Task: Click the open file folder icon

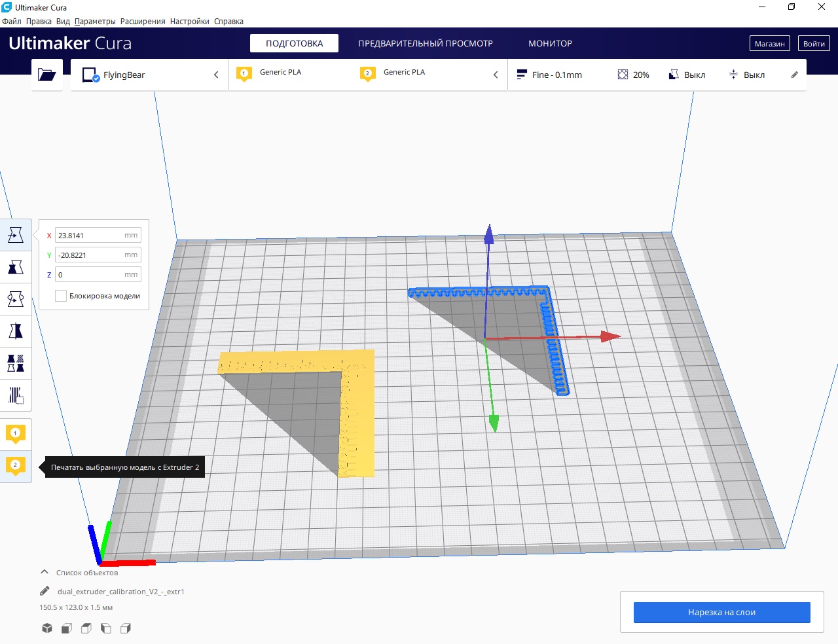Action: coord(47,75)
